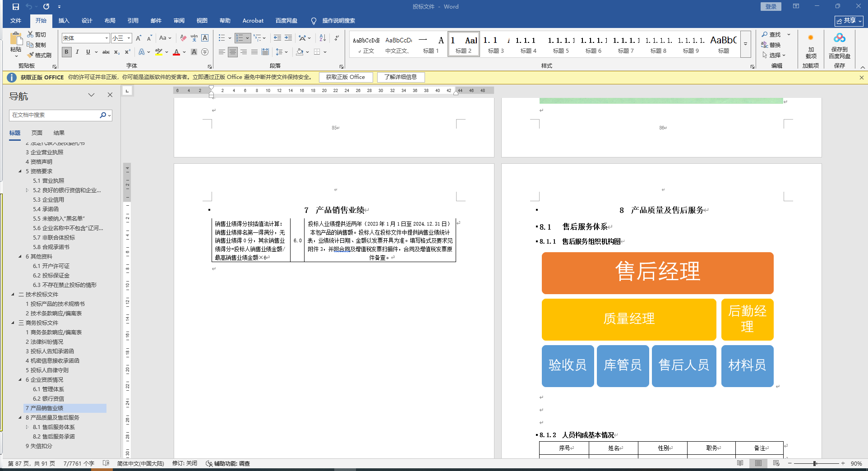Switch to the 插入 ribbon tab
868x471 pixels.
pos(64,21)
